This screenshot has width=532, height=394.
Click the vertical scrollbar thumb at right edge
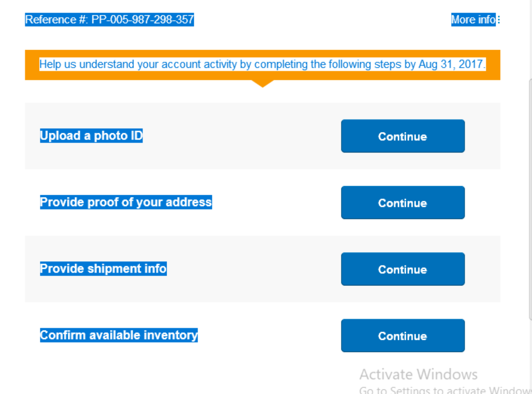pyautogui.click(x=530, y=200)
